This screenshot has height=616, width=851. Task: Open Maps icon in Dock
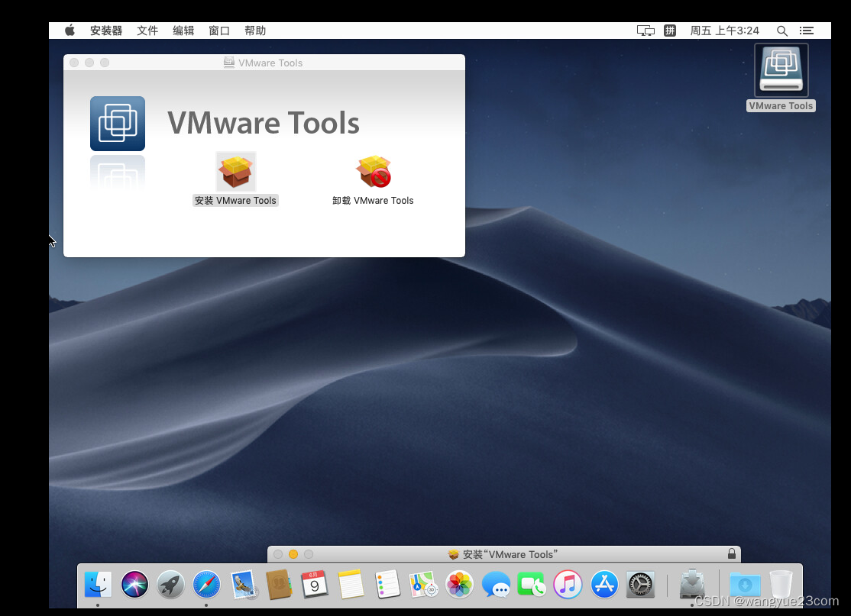[423, 585]
